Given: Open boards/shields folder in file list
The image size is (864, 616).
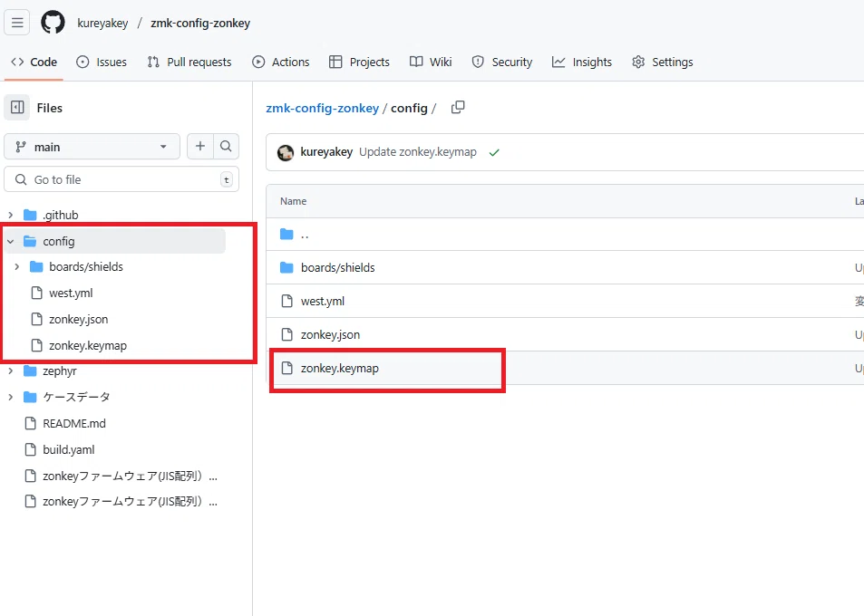Looking at the screenshot, I should [338, 267].
